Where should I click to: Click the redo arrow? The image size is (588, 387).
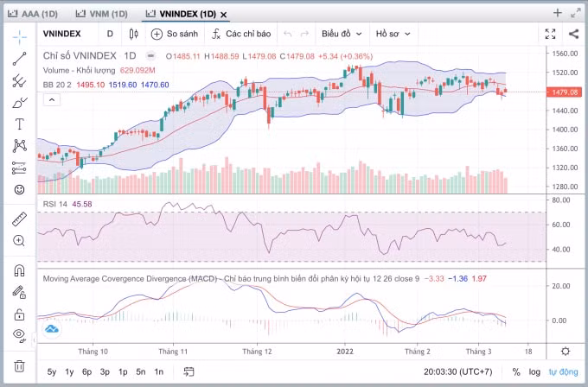(305, 34)
